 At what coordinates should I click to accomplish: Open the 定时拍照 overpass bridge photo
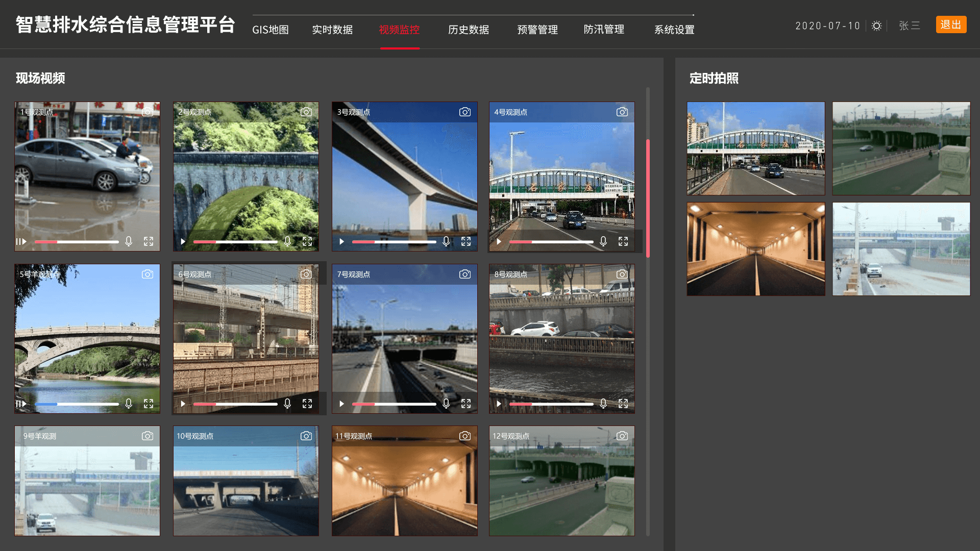pos(756,148)
